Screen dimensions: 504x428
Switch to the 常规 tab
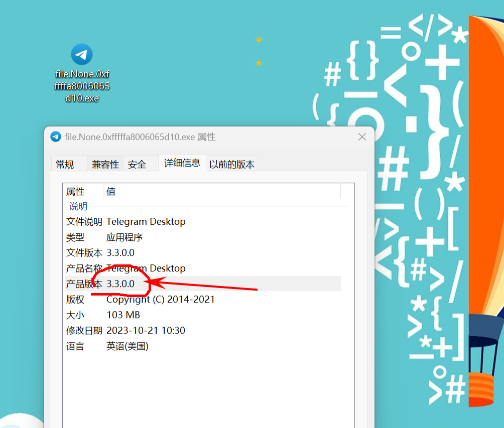coord(68,164)
